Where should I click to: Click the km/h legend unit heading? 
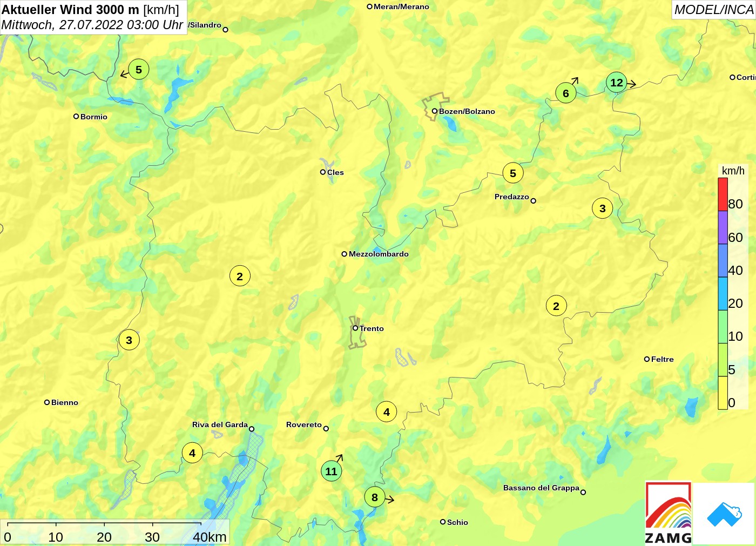click(733, 171)
